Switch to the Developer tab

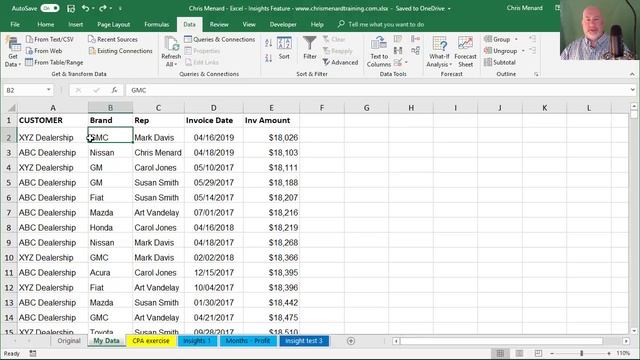(283, 24)
